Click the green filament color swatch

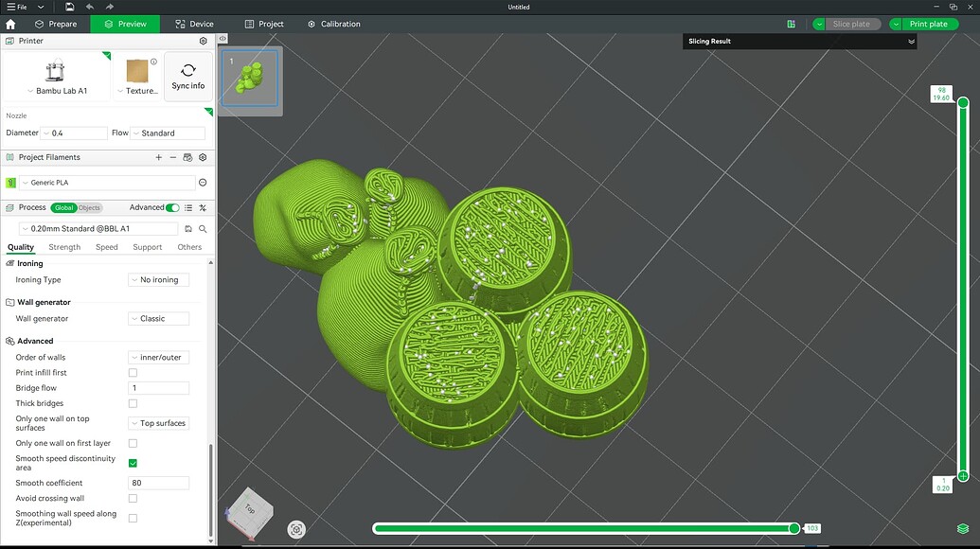10,183
